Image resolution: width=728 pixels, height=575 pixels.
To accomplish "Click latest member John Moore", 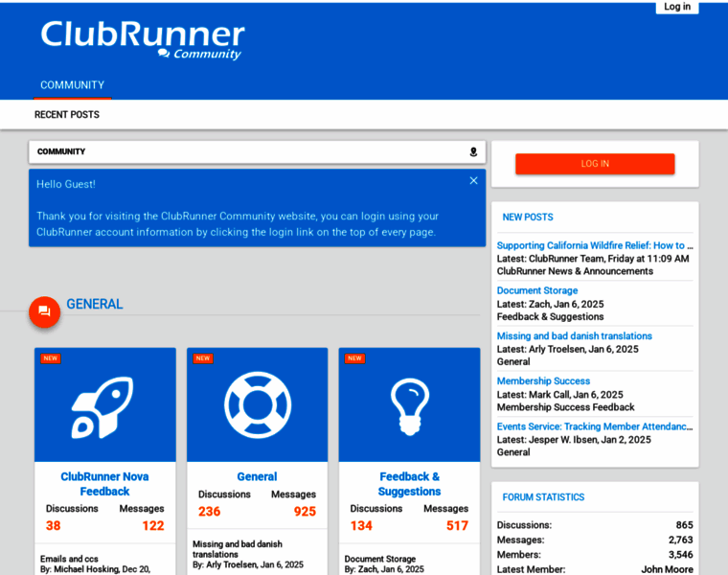I will click(x=668, y=569).
